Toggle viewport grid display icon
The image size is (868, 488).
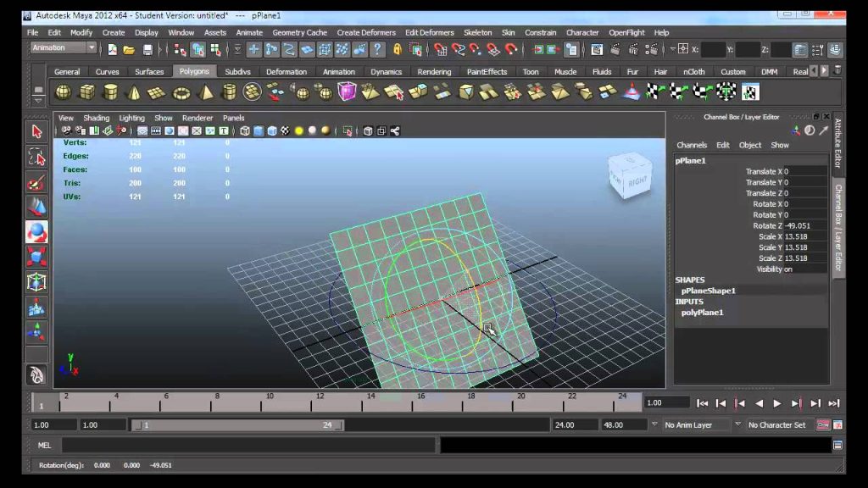pos(142,131)
